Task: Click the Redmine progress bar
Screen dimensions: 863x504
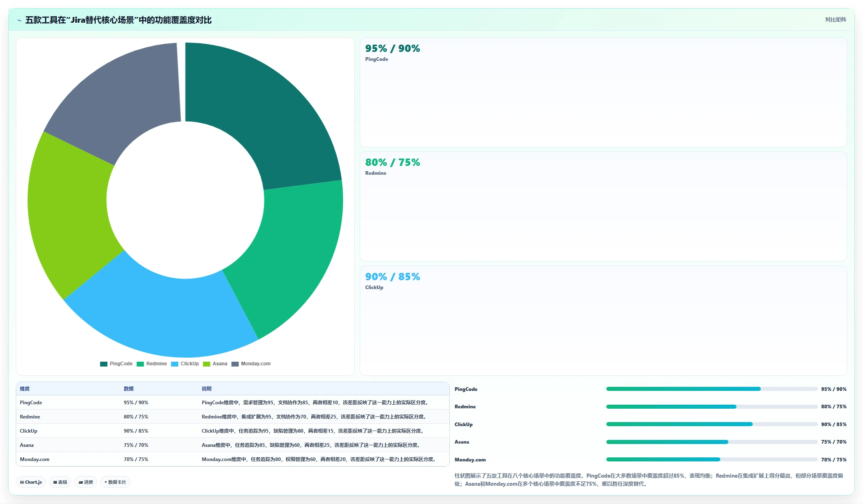Action: (x=712, y=407)
